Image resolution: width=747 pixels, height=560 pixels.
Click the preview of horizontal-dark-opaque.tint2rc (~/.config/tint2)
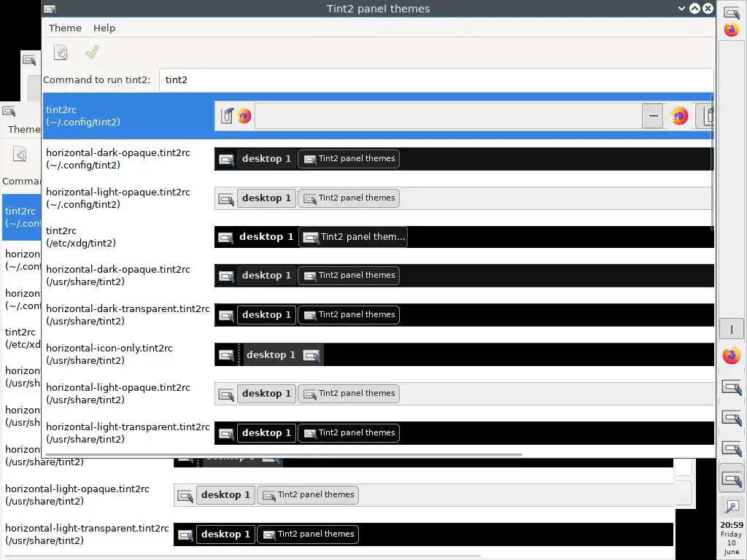(x=463, y=158)
